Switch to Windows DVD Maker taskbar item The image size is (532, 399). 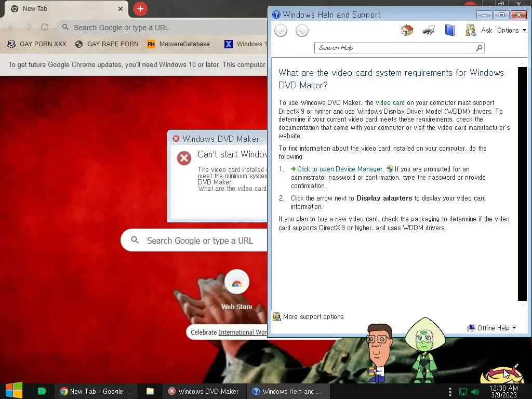204,391
